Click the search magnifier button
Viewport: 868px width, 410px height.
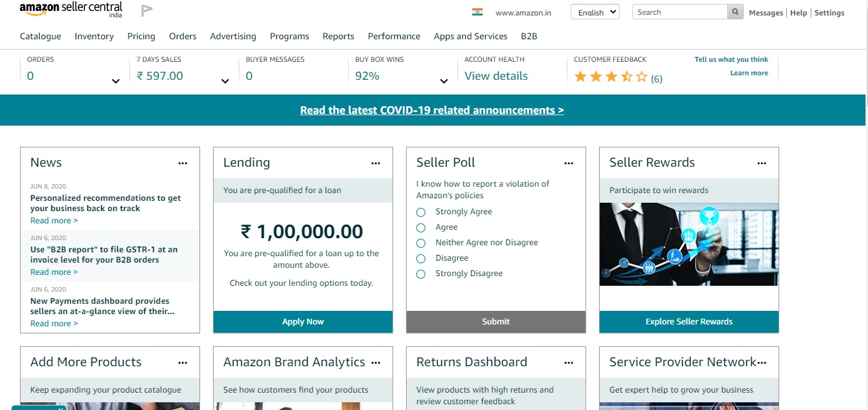[735, 12]
